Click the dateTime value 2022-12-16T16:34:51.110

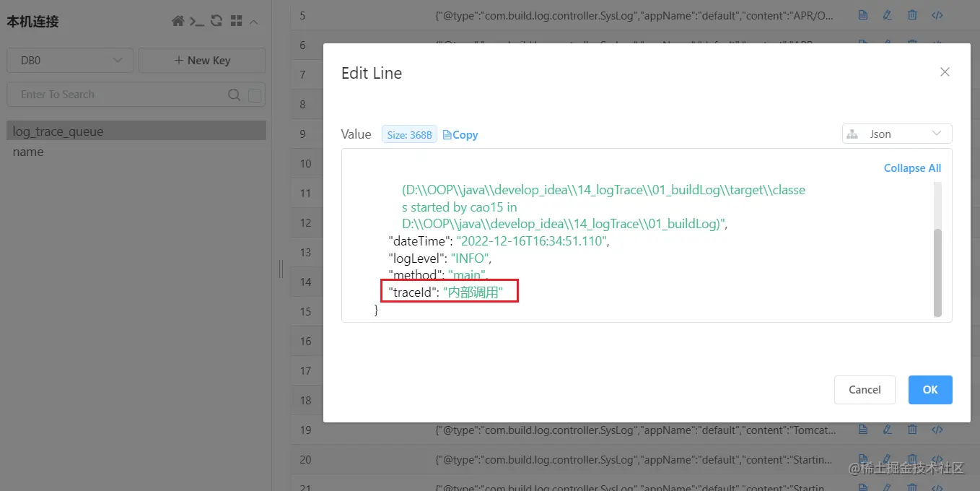point(531,241)
